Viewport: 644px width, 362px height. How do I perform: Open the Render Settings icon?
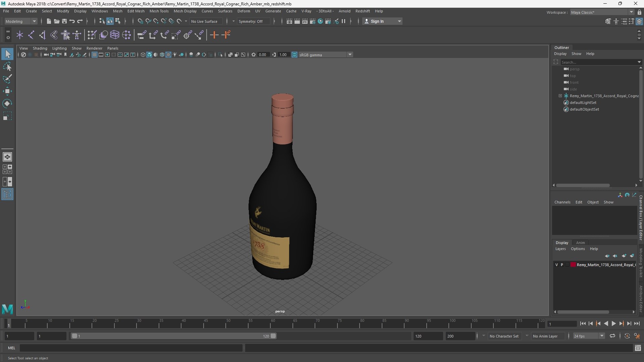coord(312,21)
